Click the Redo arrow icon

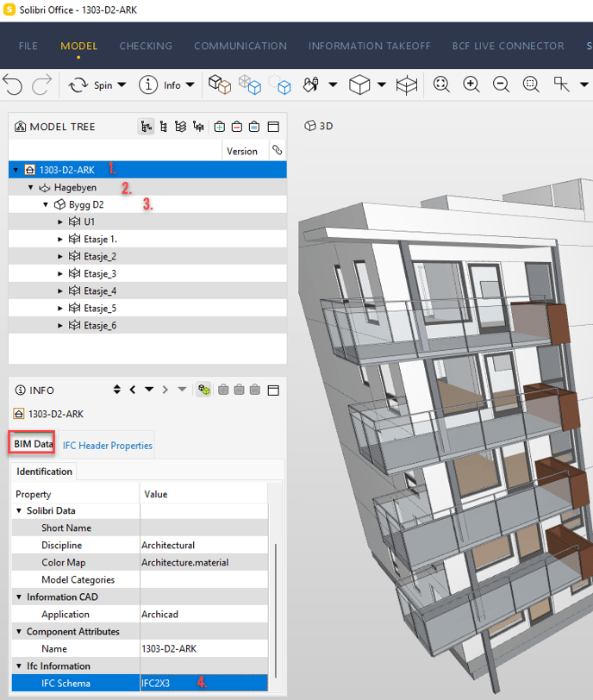pos(42,84)
